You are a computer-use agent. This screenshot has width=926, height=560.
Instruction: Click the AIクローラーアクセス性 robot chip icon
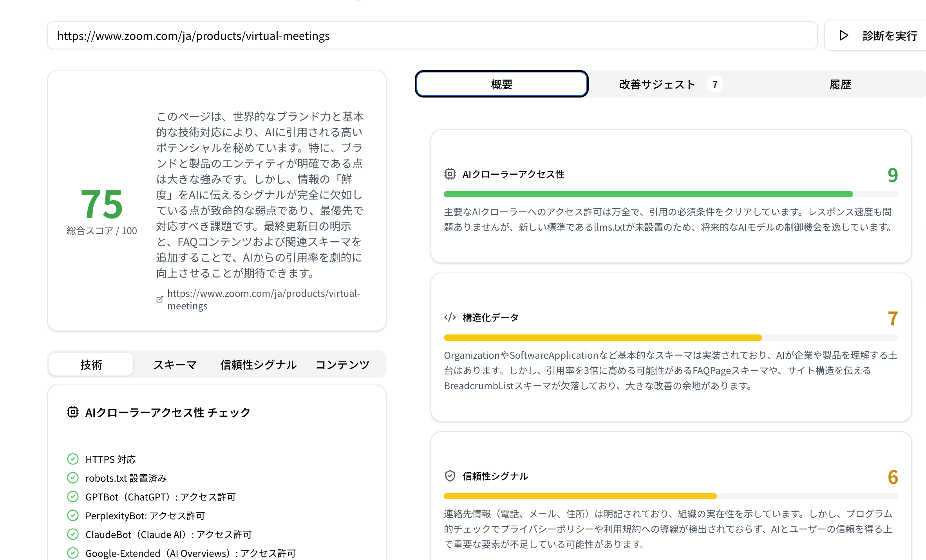(450, 174)
